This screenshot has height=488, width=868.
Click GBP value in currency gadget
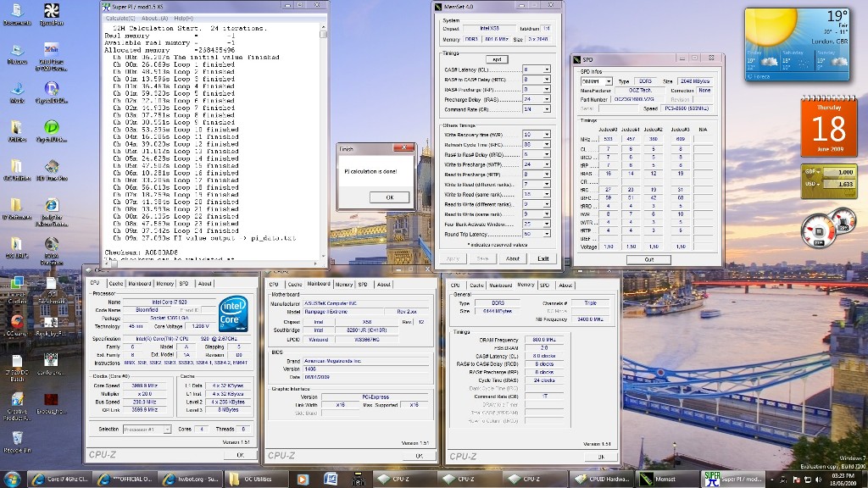[838, 173]
